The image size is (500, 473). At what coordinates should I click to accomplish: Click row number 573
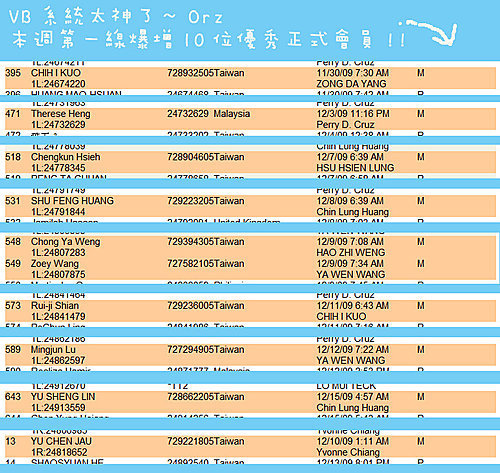(x=13, y=306)
